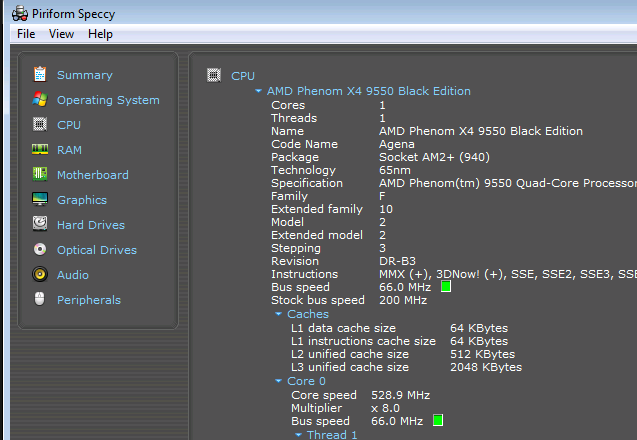Click the Optical Drives disc icon
Screen dimensions: 637x440
40,249
